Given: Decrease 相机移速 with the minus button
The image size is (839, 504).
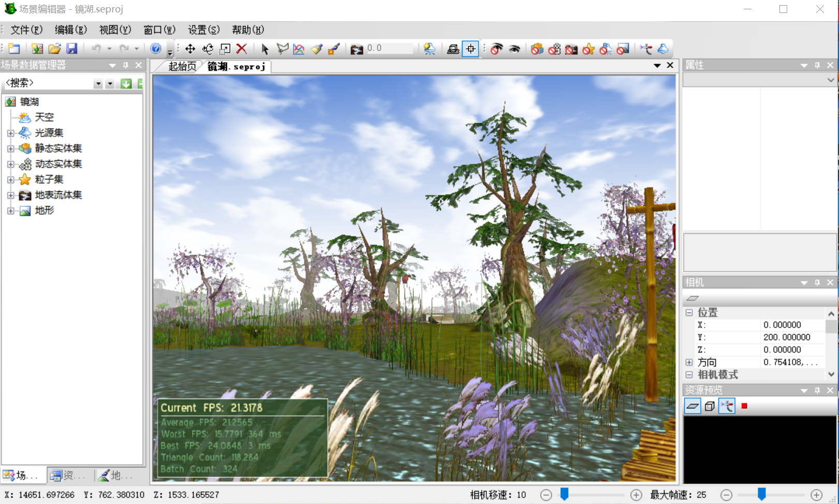Looking at the screenshot, I should [546, 495].
